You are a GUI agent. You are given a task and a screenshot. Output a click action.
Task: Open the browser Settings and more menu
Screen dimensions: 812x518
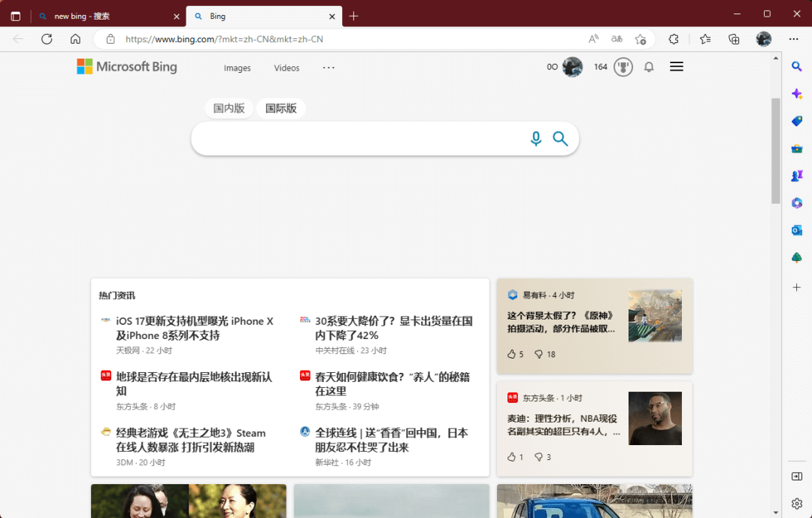(793, 38)
